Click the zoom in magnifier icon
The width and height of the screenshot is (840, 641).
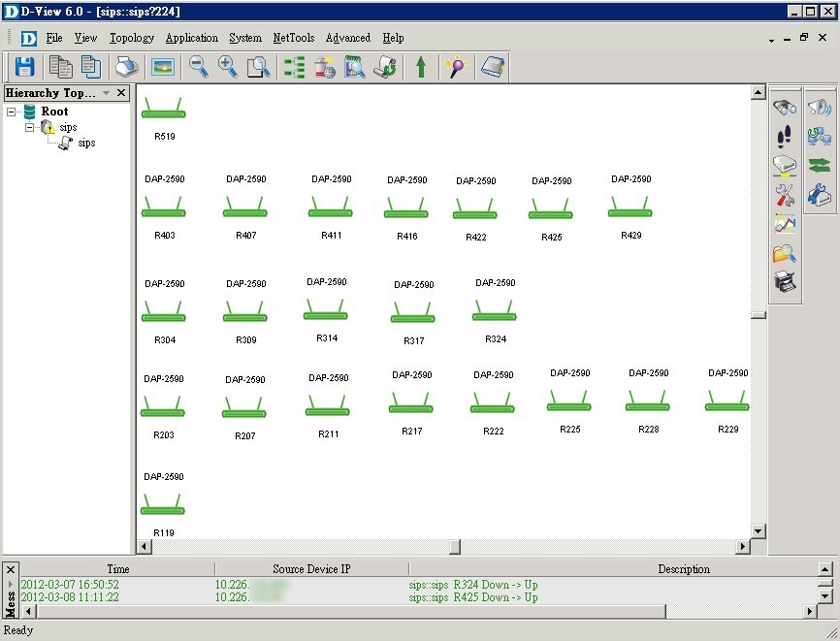228,67
